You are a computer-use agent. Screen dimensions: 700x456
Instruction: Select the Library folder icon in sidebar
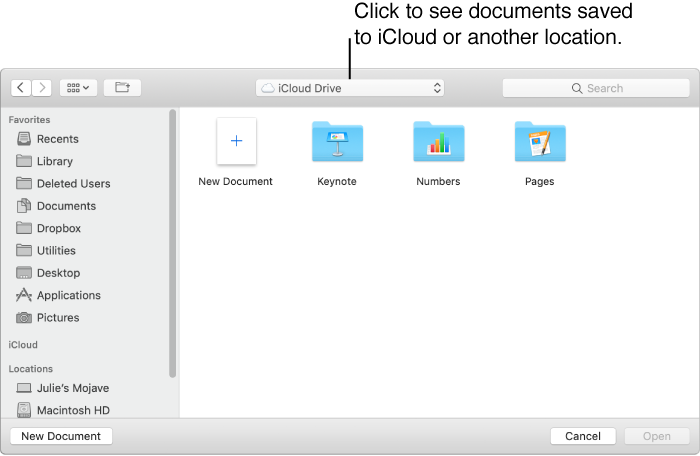coord(24,161)
